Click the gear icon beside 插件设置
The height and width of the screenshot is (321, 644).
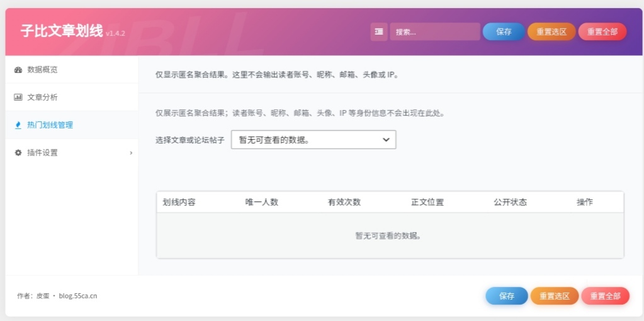pyautogui.click(x=18, y=153)
